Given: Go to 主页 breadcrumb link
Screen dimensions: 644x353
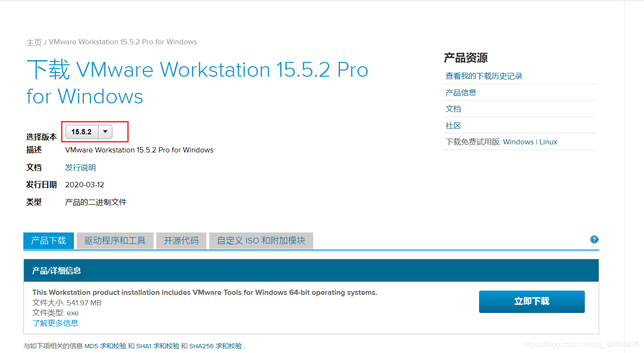Looking at the screenshot, I should (x=34, y=42).
